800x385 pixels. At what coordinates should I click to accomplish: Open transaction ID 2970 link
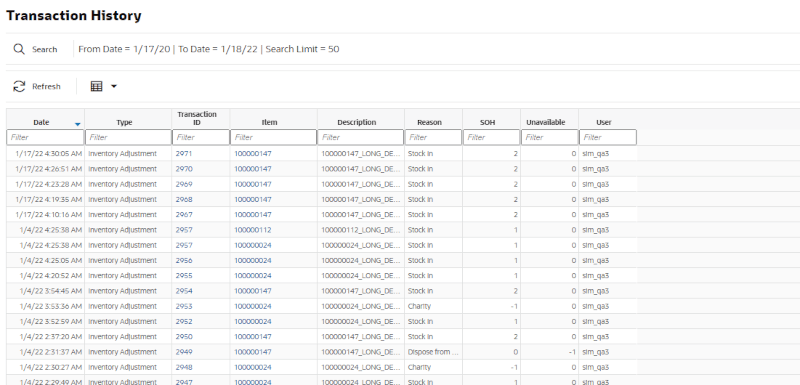point(184,169)
